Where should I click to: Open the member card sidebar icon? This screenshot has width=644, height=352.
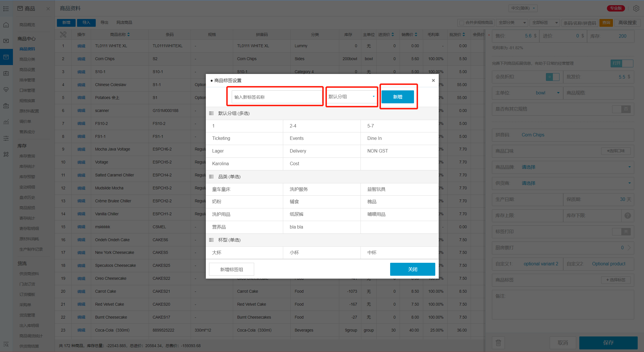point(6,73)
